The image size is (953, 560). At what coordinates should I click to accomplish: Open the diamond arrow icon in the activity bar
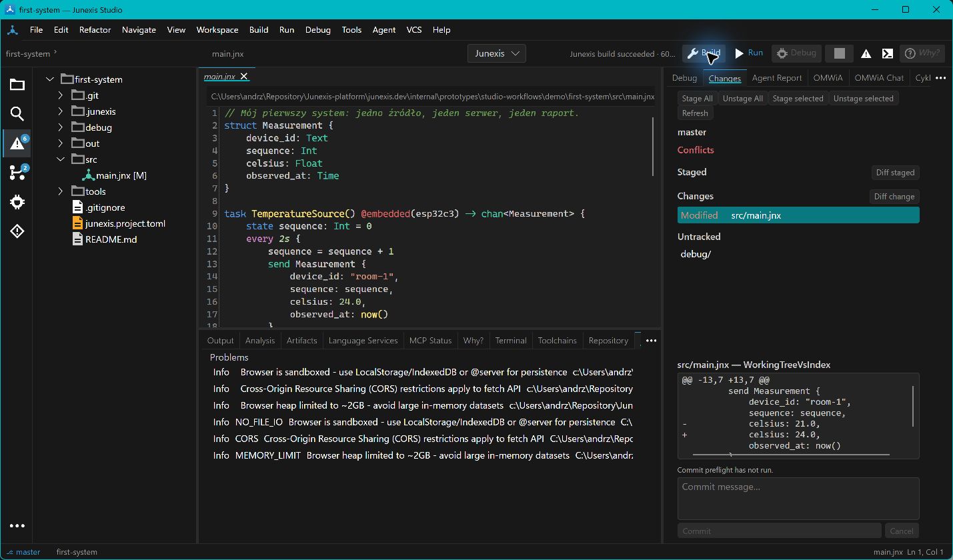[x=17, y=231]
